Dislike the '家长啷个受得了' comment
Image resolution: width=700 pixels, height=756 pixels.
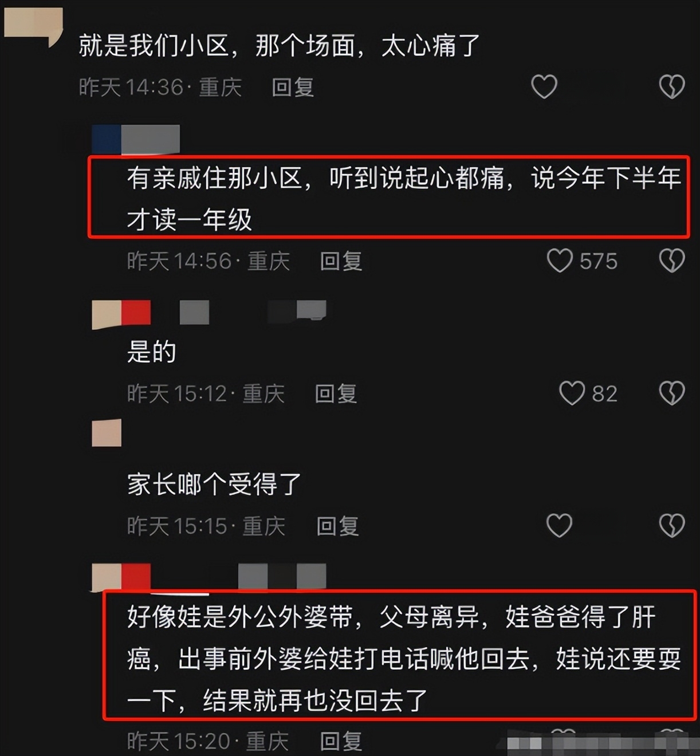(671, 525)
